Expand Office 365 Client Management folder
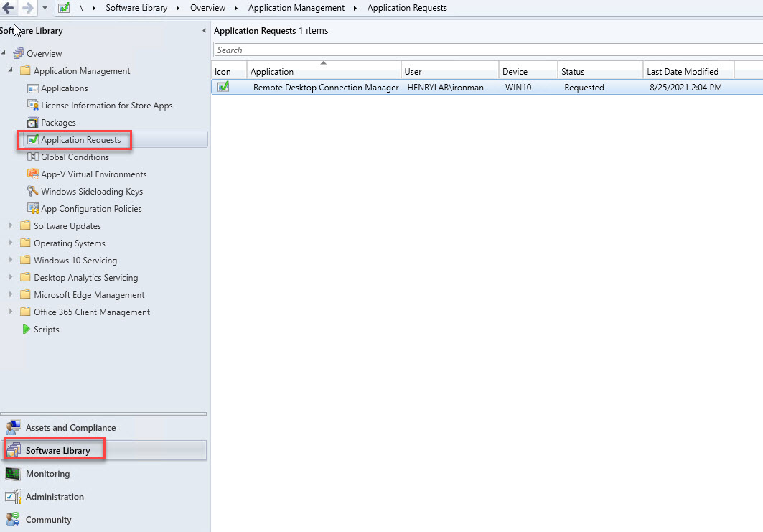This screenshot has width=763, height=532. point(11,312)
